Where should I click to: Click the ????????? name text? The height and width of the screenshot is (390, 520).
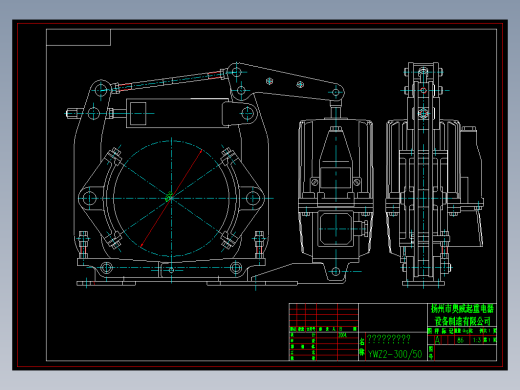(389, 339)
